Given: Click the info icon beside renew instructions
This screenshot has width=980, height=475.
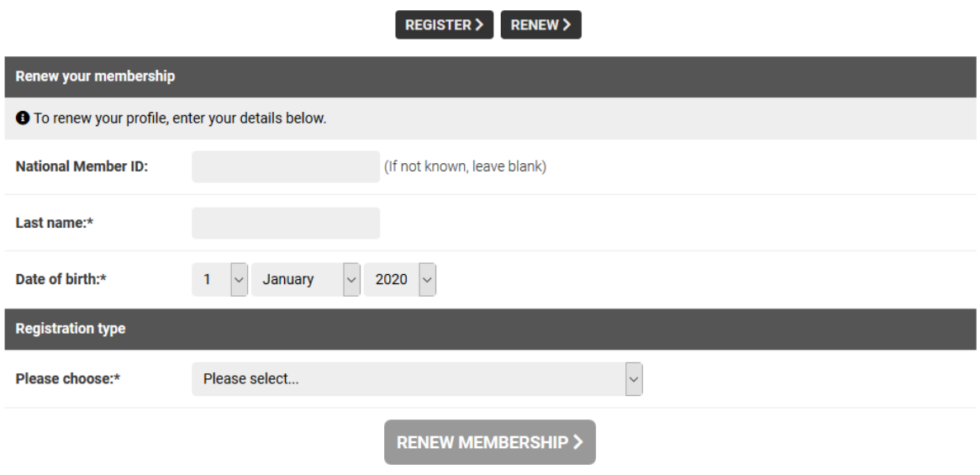Looking at the screenshot, I should [23, 119].
